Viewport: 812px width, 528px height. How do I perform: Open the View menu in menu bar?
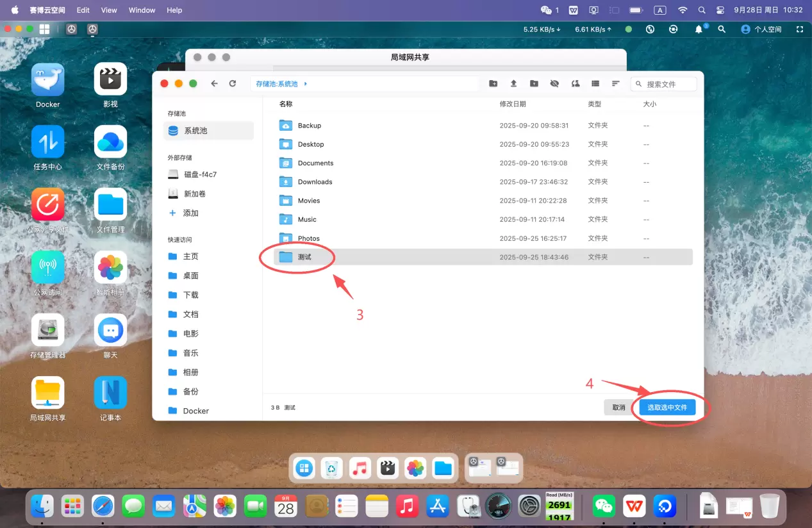click(x=109, y=10)
